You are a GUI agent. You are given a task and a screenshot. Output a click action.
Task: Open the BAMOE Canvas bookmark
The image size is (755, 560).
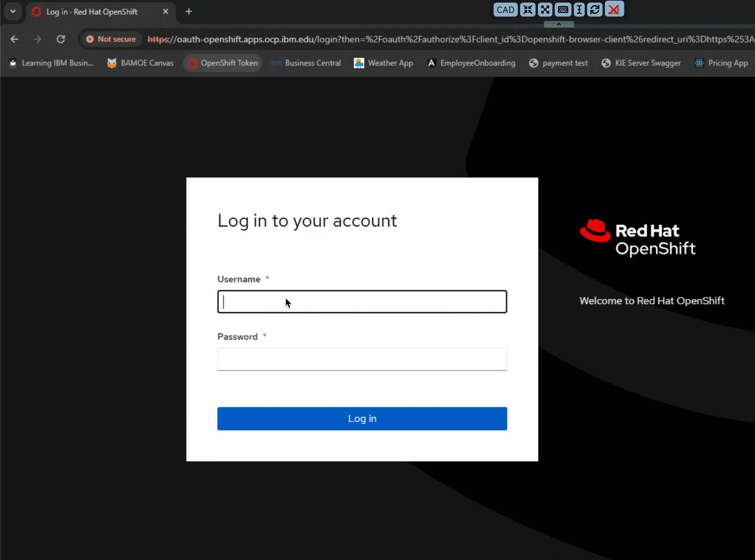[x=140, y=63]
